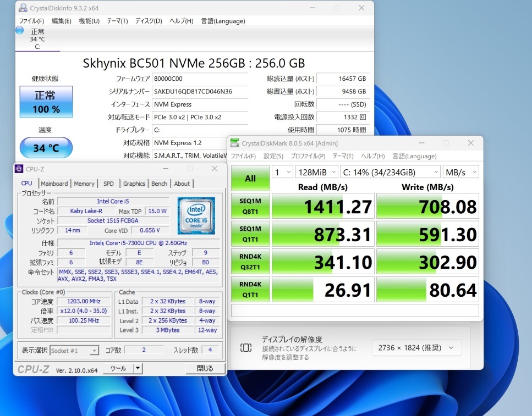Viewport: 532px width, 416px height.
Task: Switch to the Bench tab in CPU-Z
Action: (x=159, y=184)
